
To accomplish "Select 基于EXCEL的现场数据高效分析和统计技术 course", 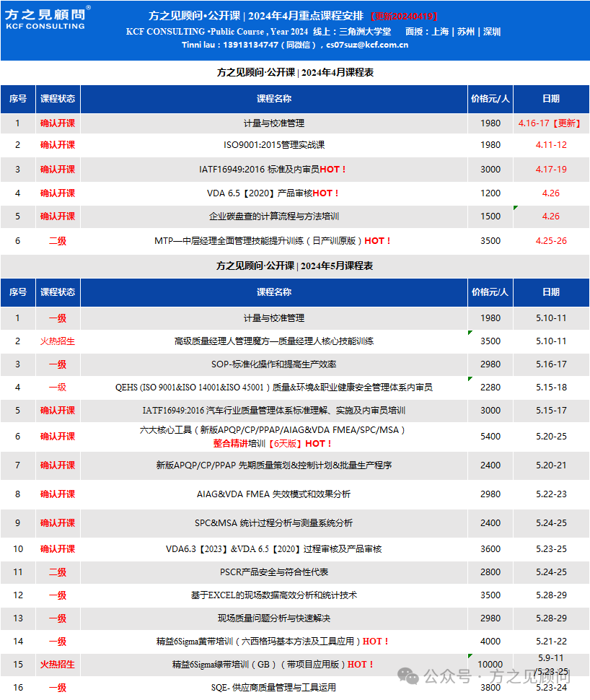I will click(x=274, y=595).
